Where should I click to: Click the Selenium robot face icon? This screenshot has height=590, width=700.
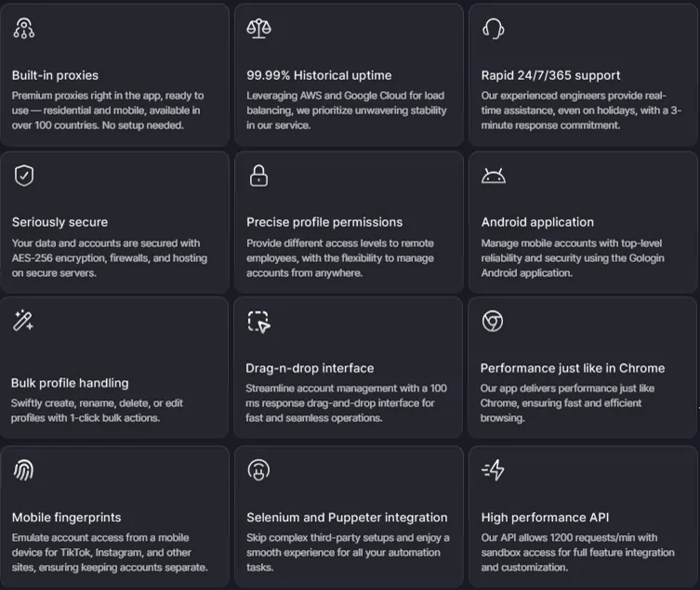[258, 470]
